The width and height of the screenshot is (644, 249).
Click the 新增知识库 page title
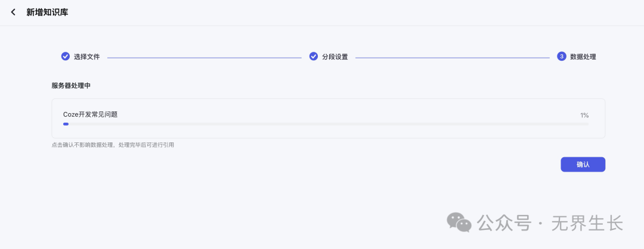[47, 13]
